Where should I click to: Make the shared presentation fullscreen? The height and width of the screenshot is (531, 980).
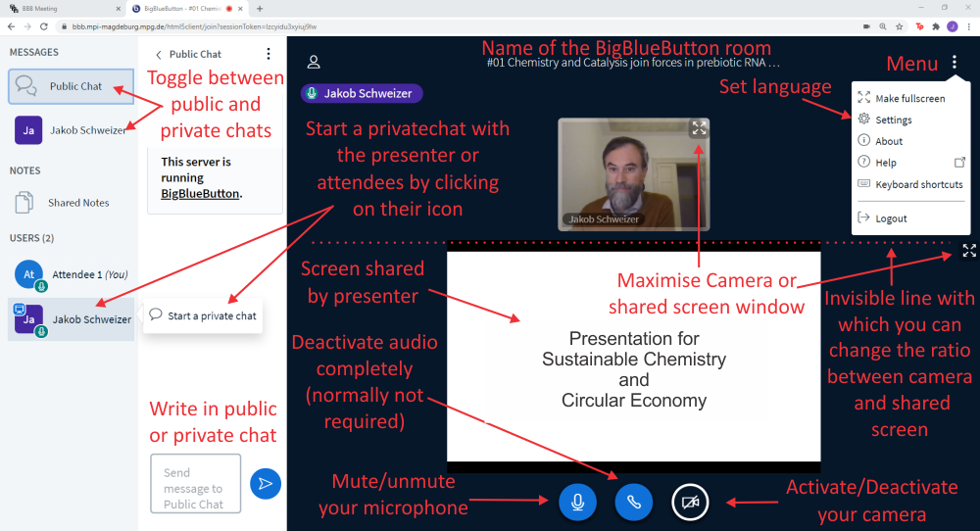(969, 251)
